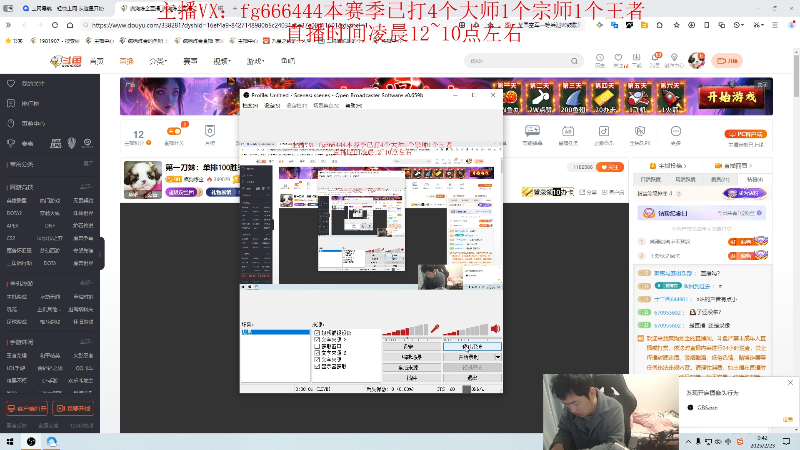Click the orange 开播 button in header
The image size is (800, 450).
click(x=727, y=61)
